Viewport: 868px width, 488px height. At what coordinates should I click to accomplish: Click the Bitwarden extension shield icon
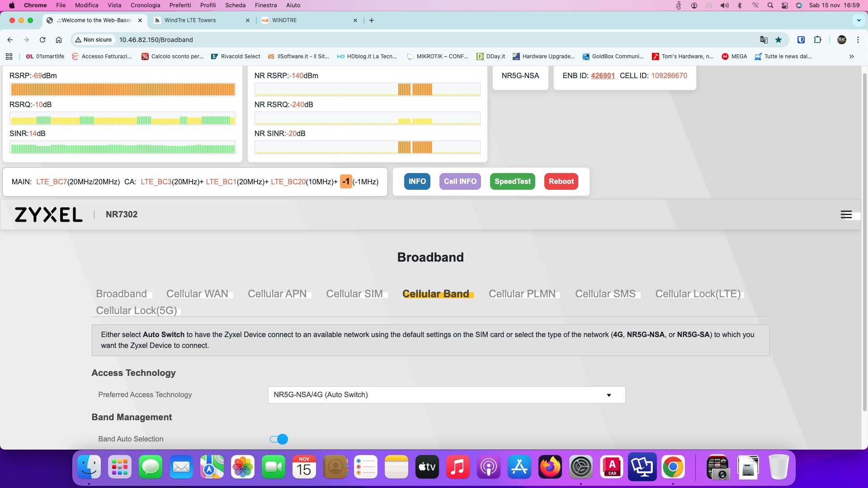801,40
